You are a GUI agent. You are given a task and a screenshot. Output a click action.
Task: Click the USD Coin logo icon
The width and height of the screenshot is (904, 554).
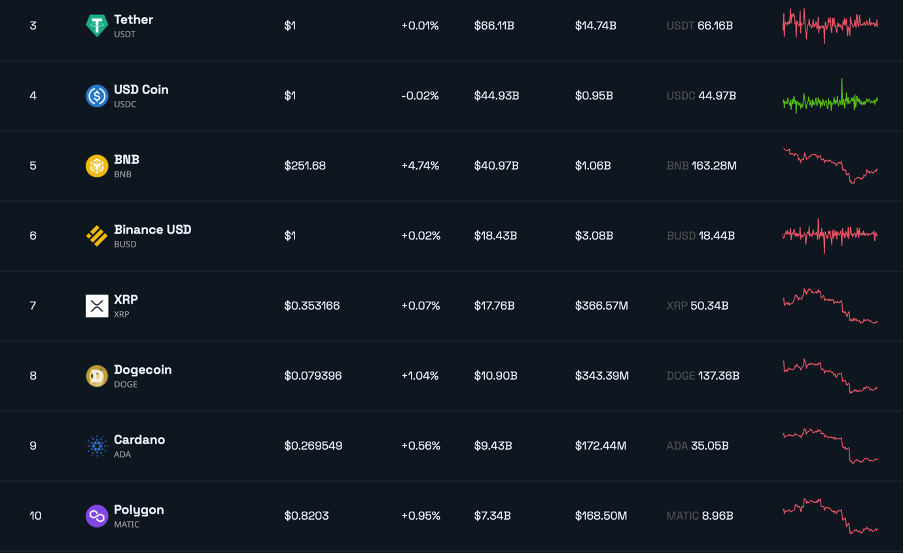[x=97, y=96]
